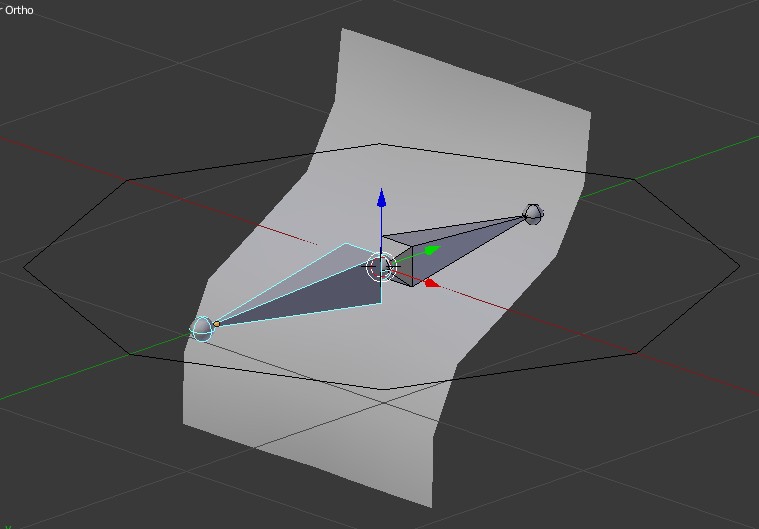Click the green Y-axis manipulator arrow

[432, 250]
